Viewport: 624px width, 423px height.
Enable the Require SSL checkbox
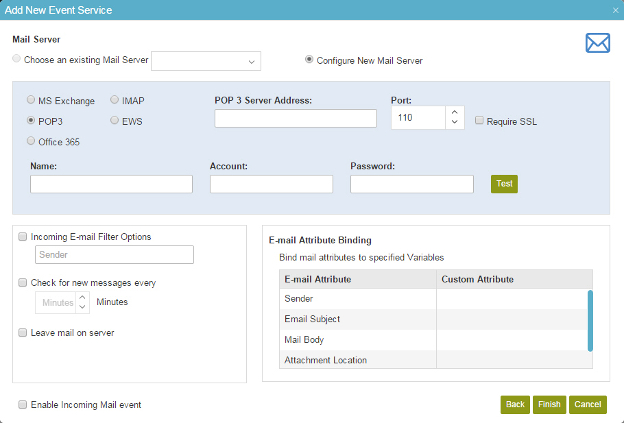pos(479,121)
